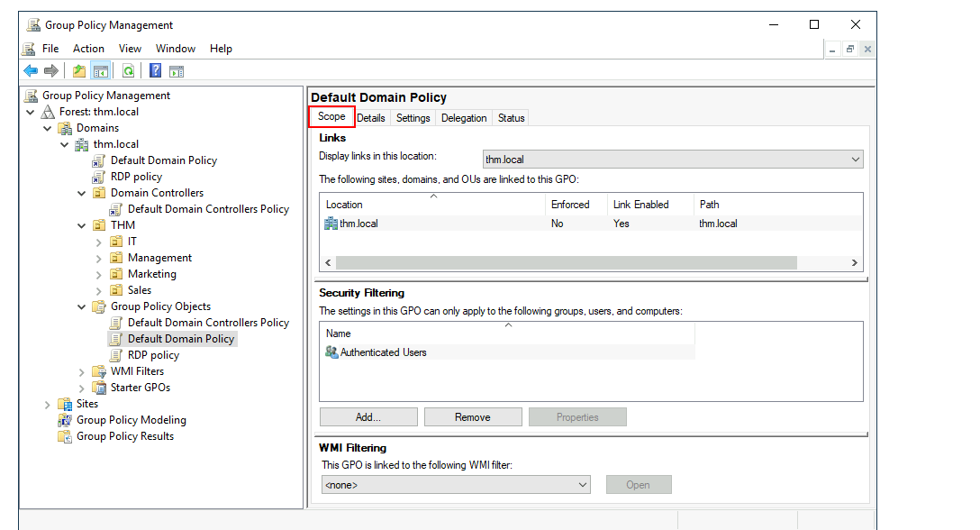Expand the Sales OU
The width and height of the screenshot is (980, 530).
coord(99,291)
